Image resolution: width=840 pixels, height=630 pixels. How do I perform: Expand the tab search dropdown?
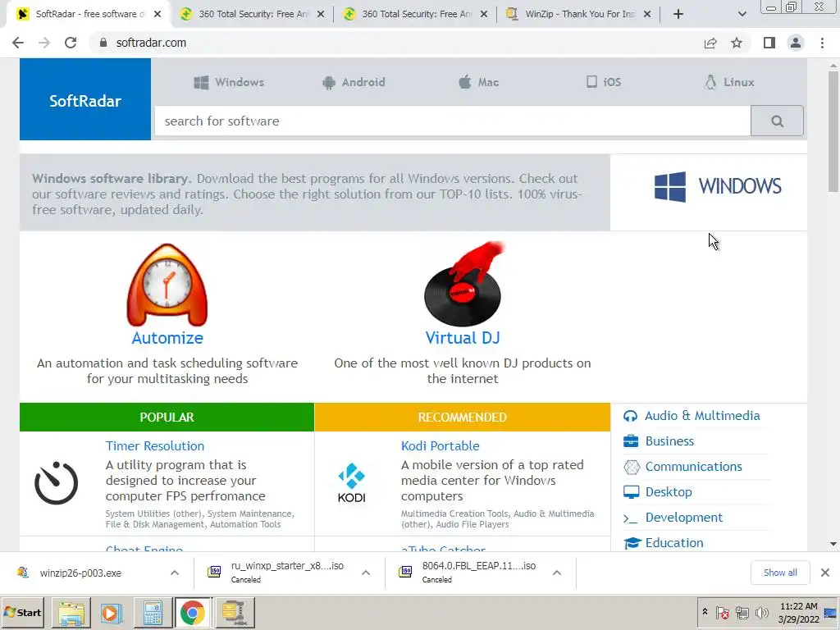pyautogui.click(x=742, y=15)
